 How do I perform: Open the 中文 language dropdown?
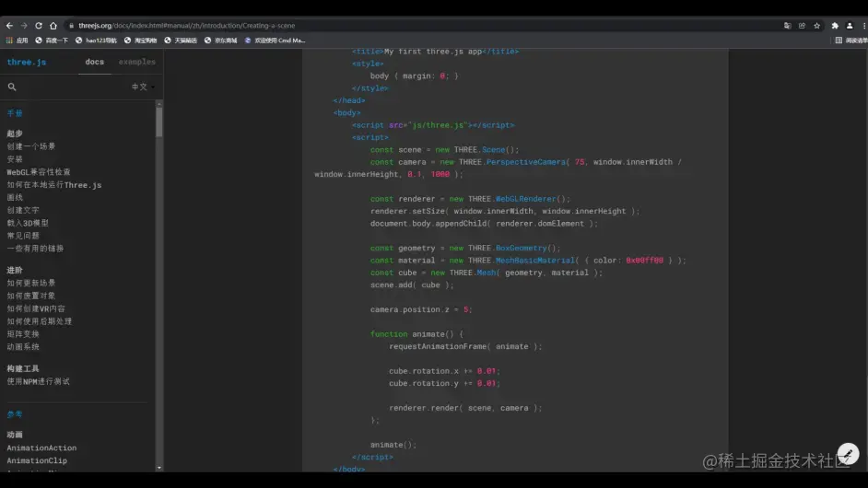[x=143, y=87]
